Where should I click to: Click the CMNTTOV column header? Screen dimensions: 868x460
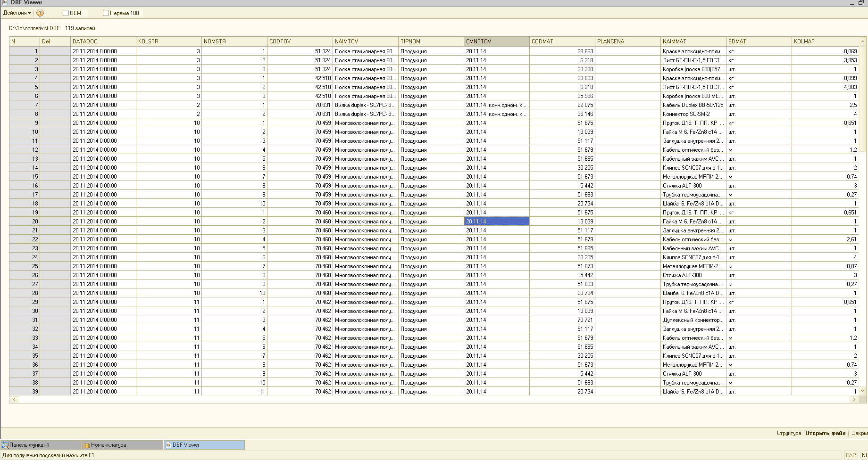[x=496, y=41]
